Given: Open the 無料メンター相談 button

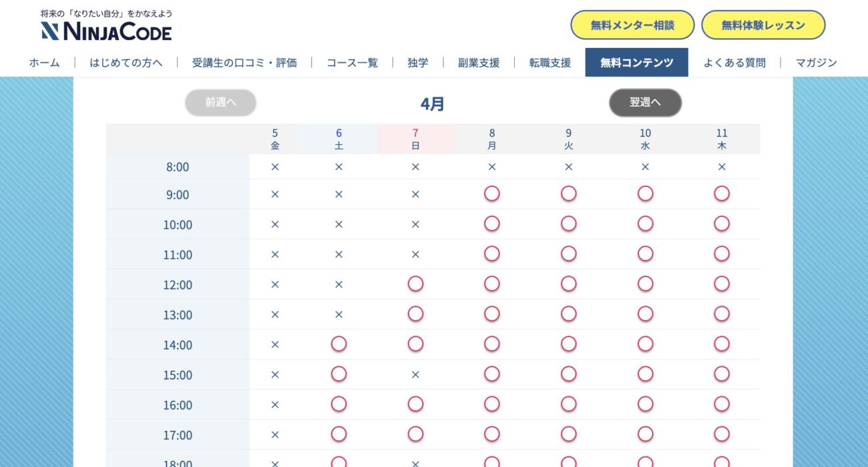Looking at the screenshot, I should point(632,25).
